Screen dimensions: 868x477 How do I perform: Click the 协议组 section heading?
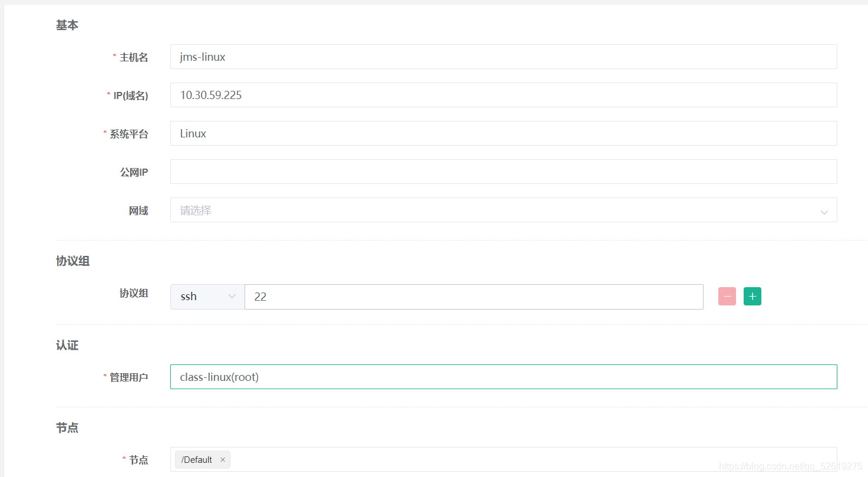[x=72, y=261]
